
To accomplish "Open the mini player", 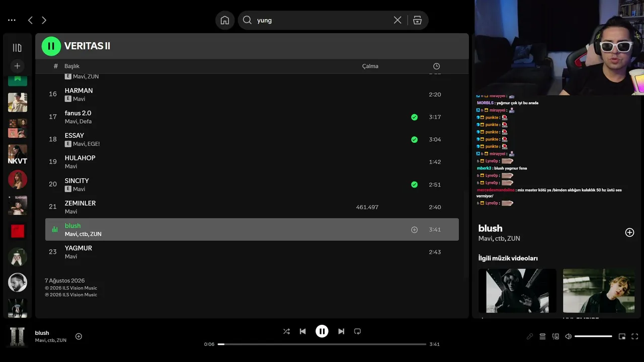I will 622,336.
